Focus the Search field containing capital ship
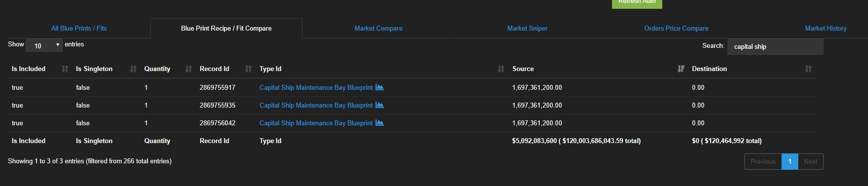868x186 pixels. coord(776,46)
